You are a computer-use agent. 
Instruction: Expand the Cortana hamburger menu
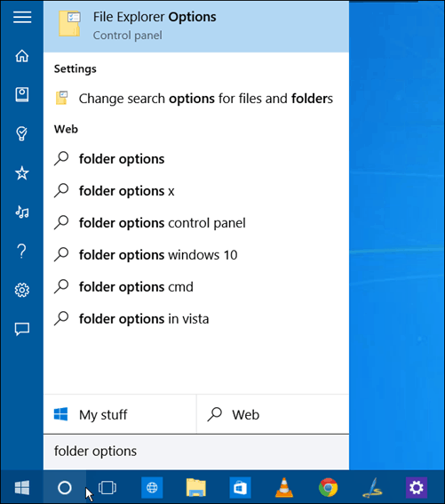click(x=22, y=17)
